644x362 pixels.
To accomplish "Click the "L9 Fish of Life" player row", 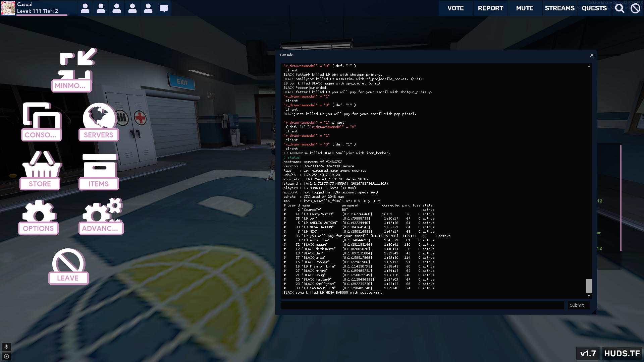I will 359,266.
